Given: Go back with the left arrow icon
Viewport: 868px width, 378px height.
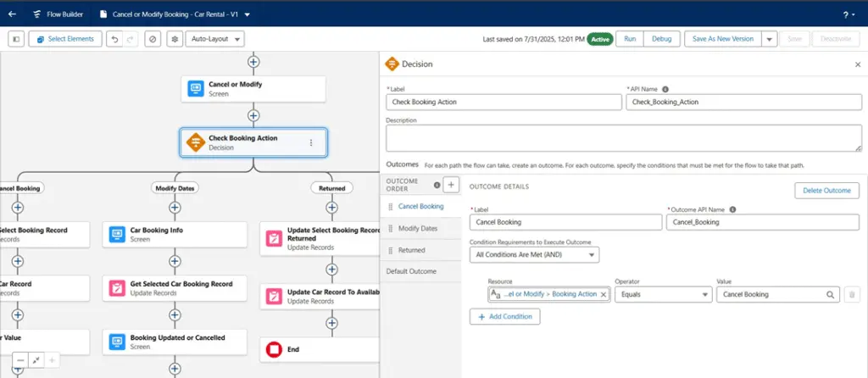Looking at the screenshot, I should coord(12,14).
